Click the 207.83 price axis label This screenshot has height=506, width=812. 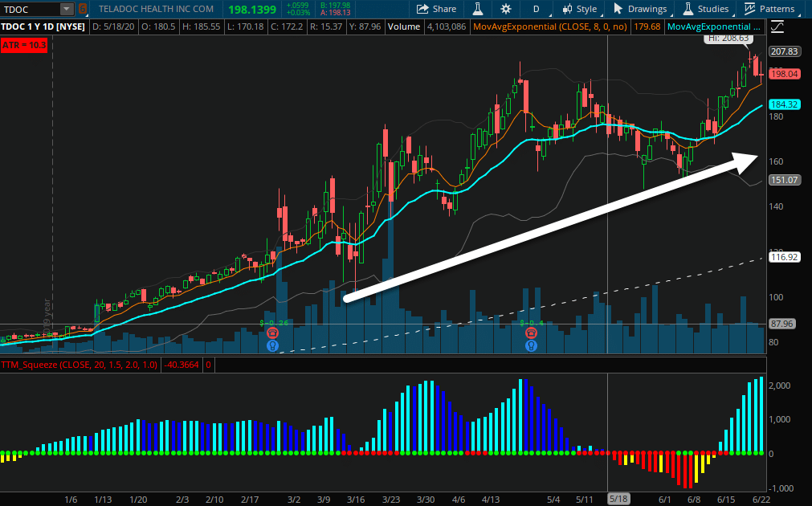(x=784, y=51)
